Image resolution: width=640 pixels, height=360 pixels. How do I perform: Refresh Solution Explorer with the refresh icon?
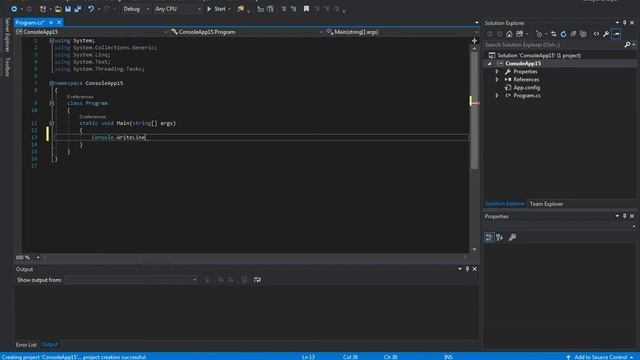pyautogui.click(x=563, y=34)
